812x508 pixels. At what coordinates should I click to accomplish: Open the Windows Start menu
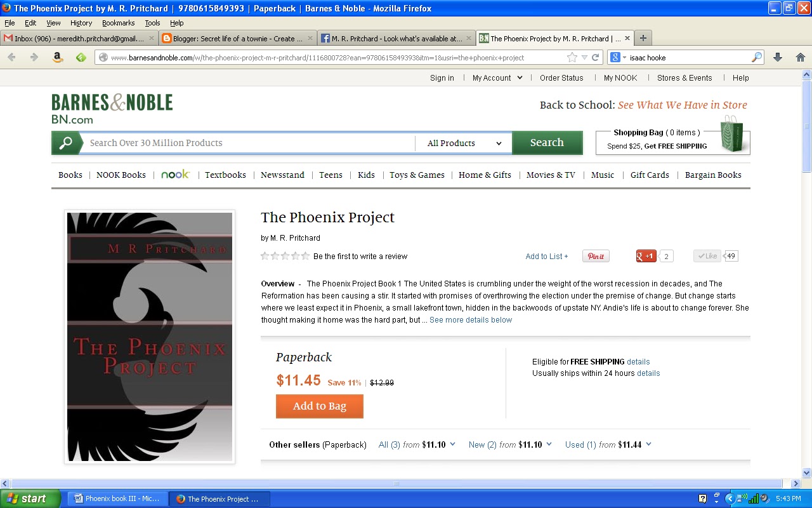(x=30, y=498)
